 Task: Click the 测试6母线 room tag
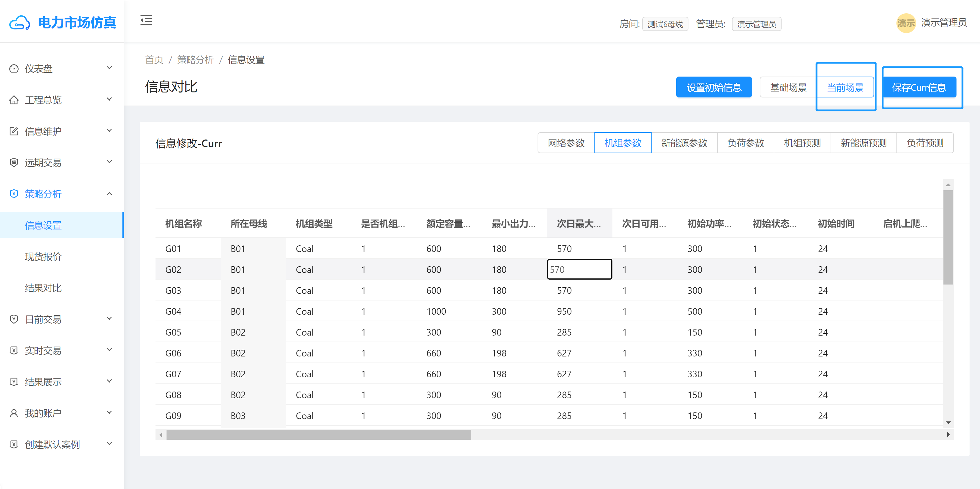tap(665, 24)
